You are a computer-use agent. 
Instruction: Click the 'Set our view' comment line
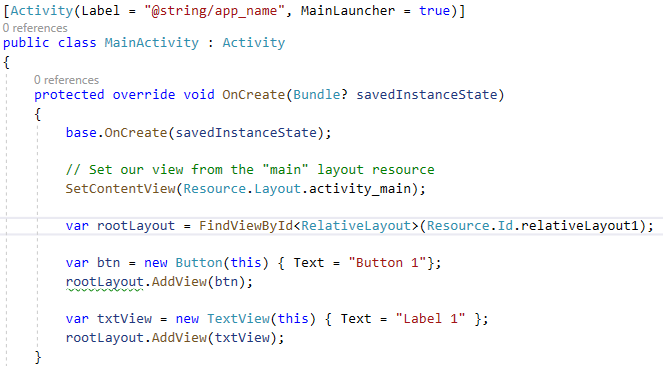click(x=250, y=169)
